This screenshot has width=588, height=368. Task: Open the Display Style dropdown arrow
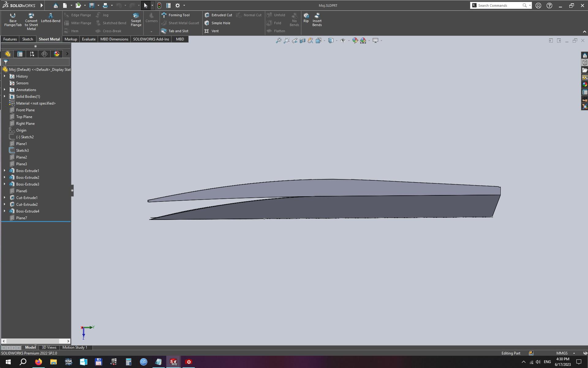point(337,41)
